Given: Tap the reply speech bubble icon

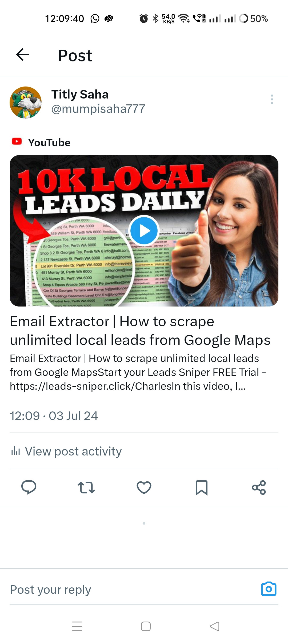Looking at the screenshot, I should [x=29, y=487].
